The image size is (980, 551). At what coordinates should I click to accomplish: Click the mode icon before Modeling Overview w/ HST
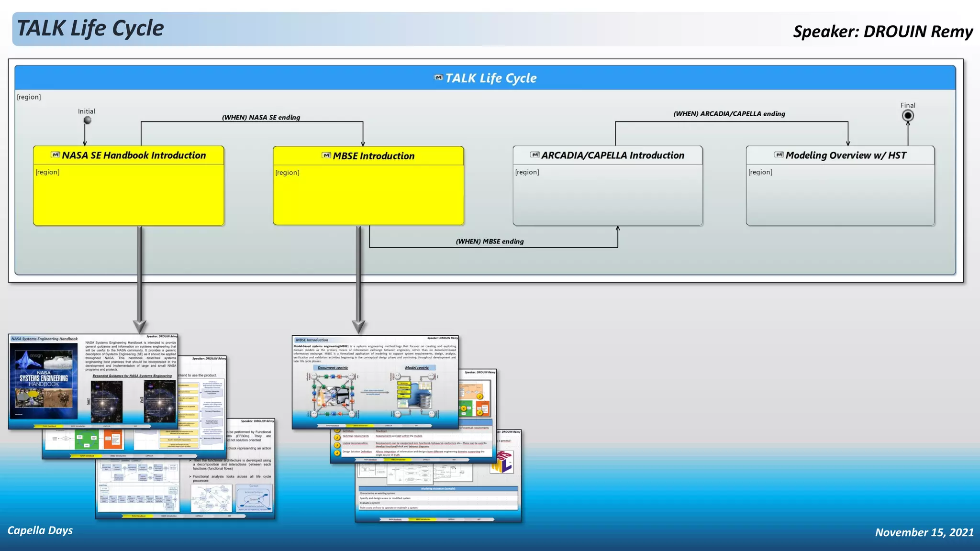[x=779, y=155]
